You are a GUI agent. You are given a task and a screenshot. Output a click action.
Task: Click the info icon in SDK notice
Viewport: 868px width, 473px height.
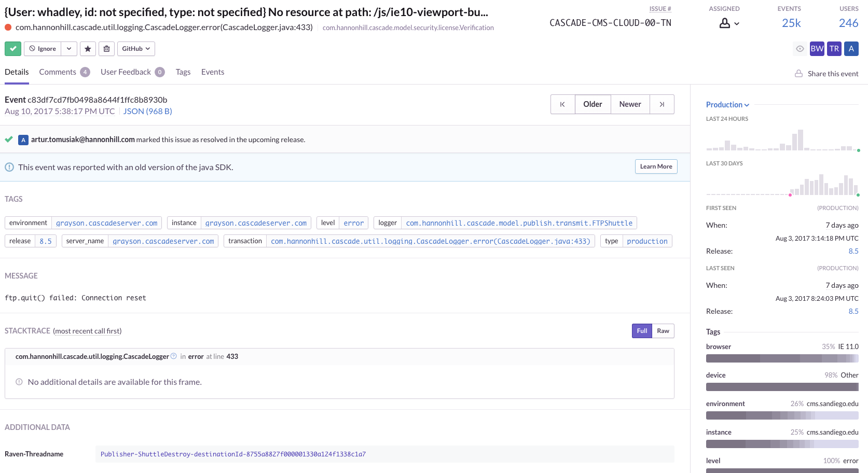(9, 167)
